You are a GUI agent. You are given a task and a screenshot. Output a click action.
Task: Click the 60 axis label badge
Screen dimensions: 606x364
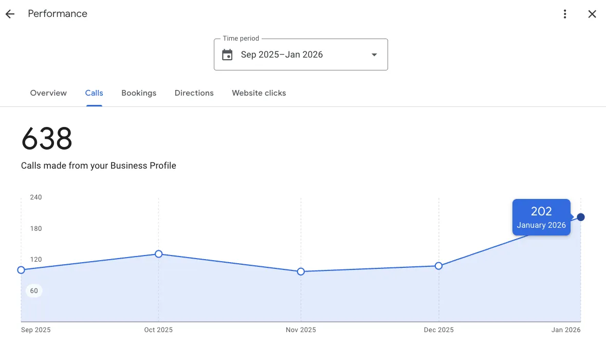[34, 291]
